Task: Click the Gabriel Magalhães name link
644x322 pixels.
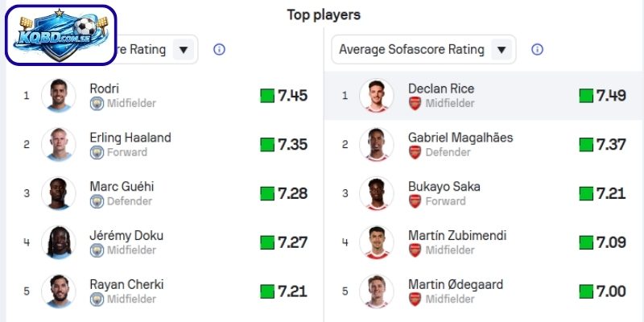Action: tap(460, 138)
